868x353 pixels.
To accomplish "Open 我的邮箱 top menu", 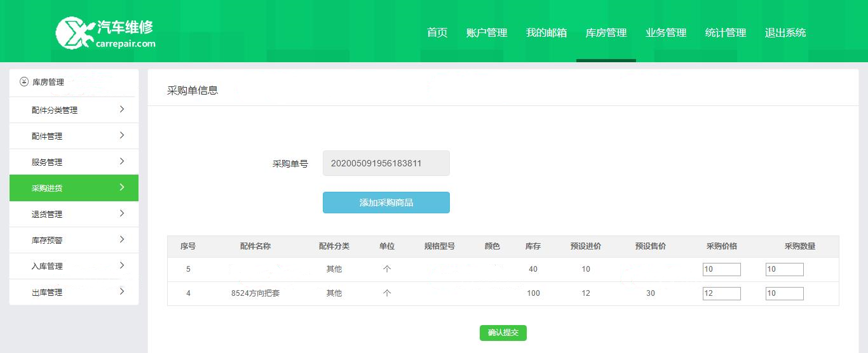I will coord(546,33).
